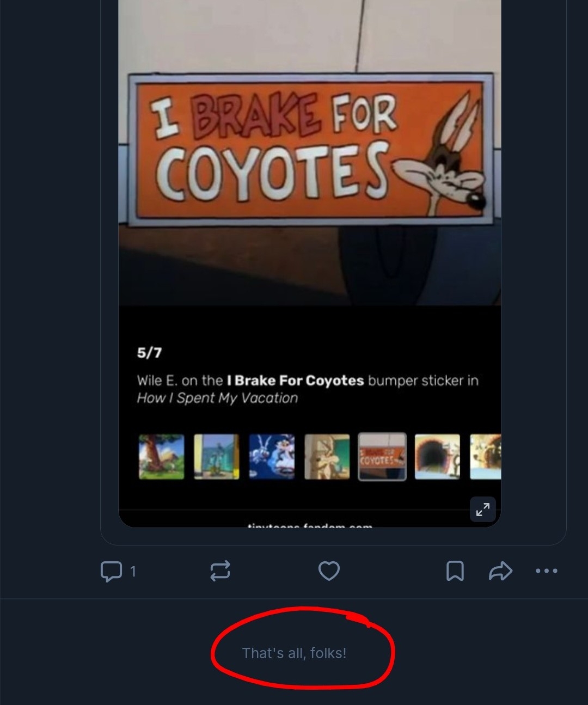Open the three-dot more options menu

(x=546, y=571)
